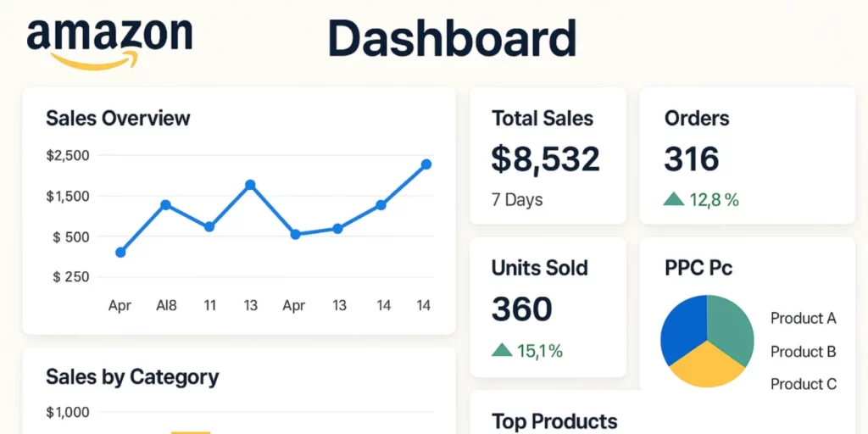
Task: Click the Product B legend label
Action: [x=804, y=352]
